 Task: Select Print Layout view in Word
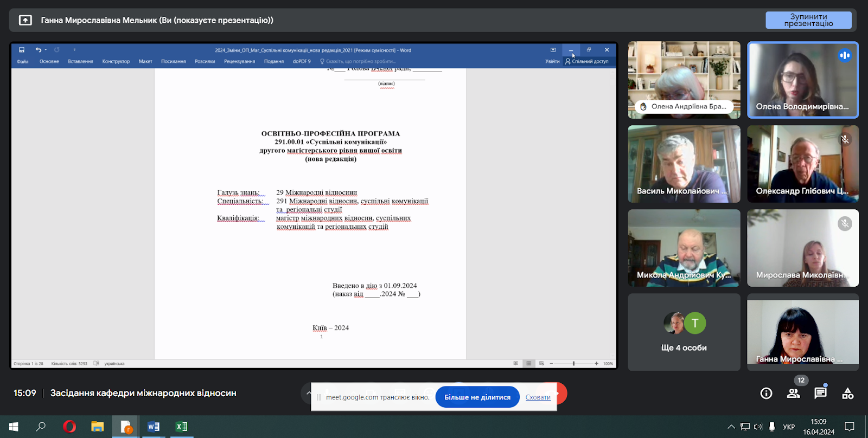point(528,364)
